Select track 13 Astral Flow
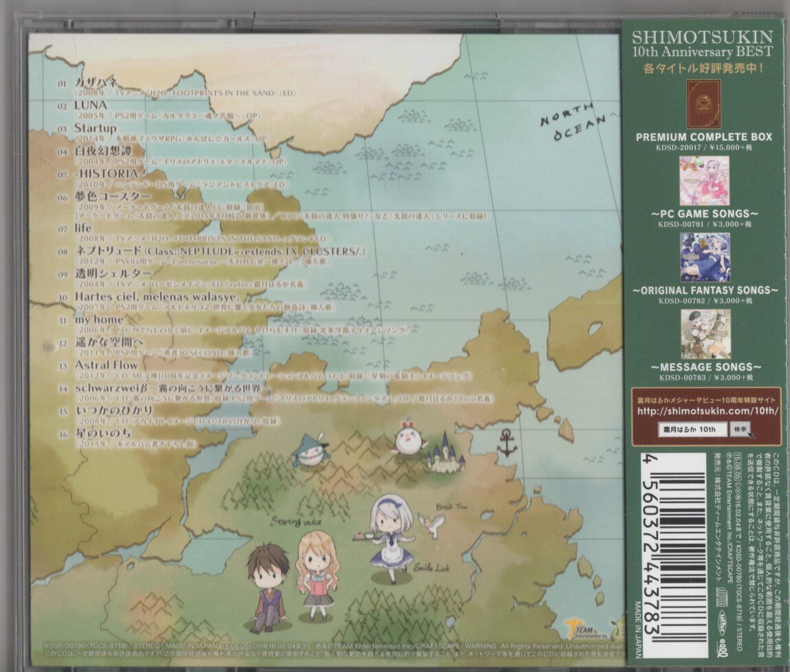This screenshot has height=672, width=790. coord(106,365)
